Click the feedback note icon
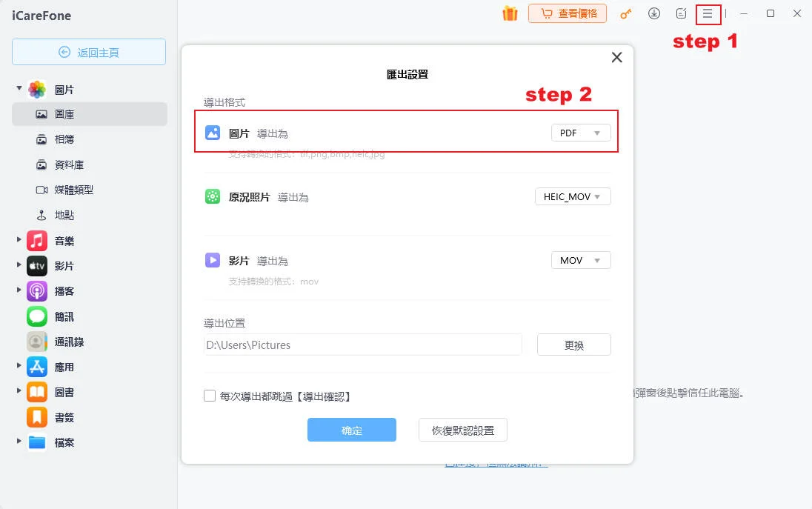The width and height of the screenshot is (812, 509). (x=681, y=13)
